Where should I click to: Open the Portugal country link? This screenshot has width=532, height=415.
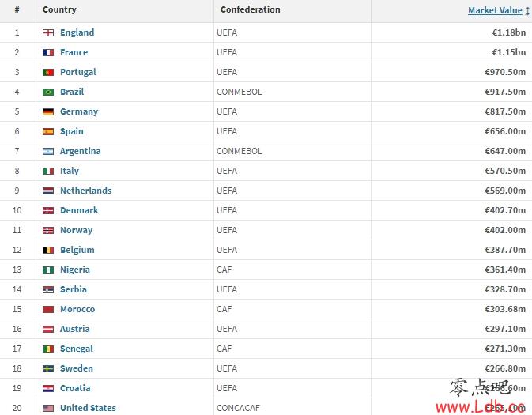click(x=78, y=72)
